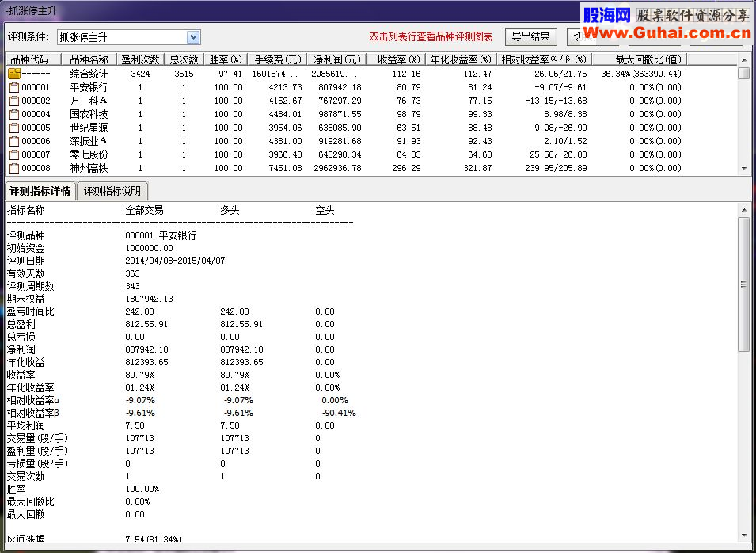The width and height of the screenshot is (756, 553).
Task: Sort by 胜率(%) column header
Action: (226, 59)
